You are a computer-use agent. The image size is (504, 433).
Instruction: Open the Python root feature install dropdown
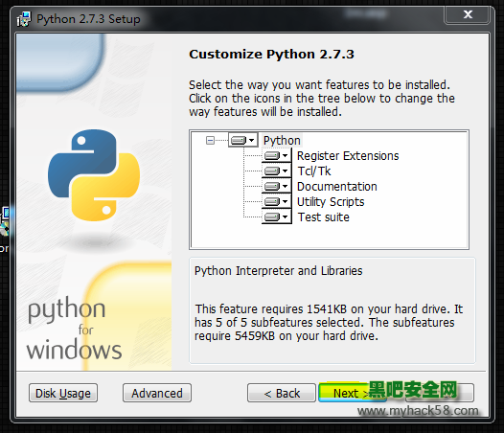[243, 140]
